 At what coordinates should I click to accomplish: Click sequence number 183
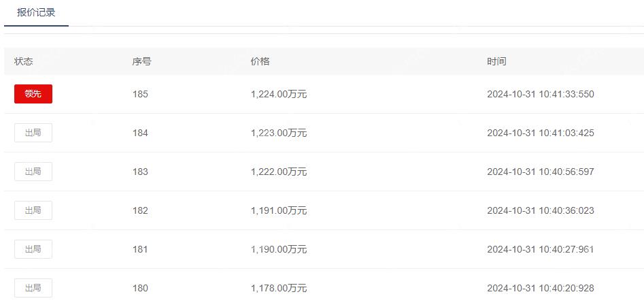pos(140,172)
